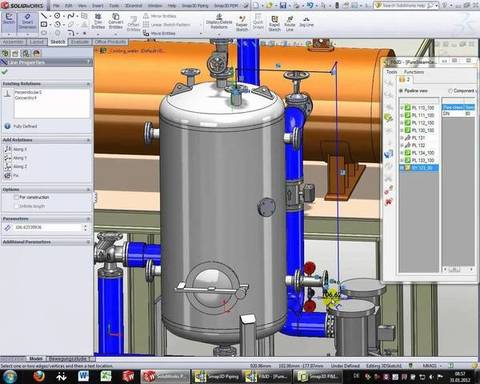The height and width of the screenshot is (384, 480).
Task: Click the Move Entities button
Action: pos(159,33)
